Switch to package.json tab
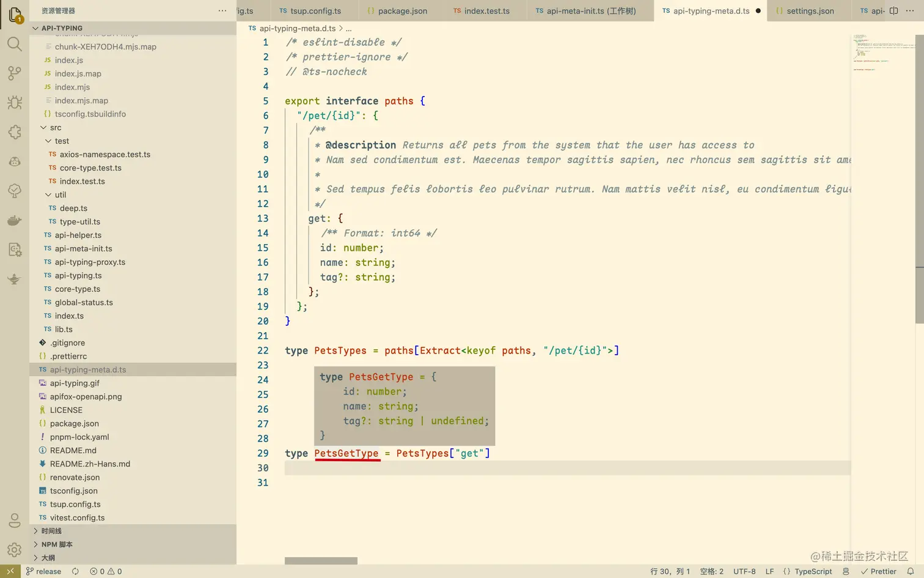Image resolution: width=924 pixels, height=578 pixels. [403, 11]
